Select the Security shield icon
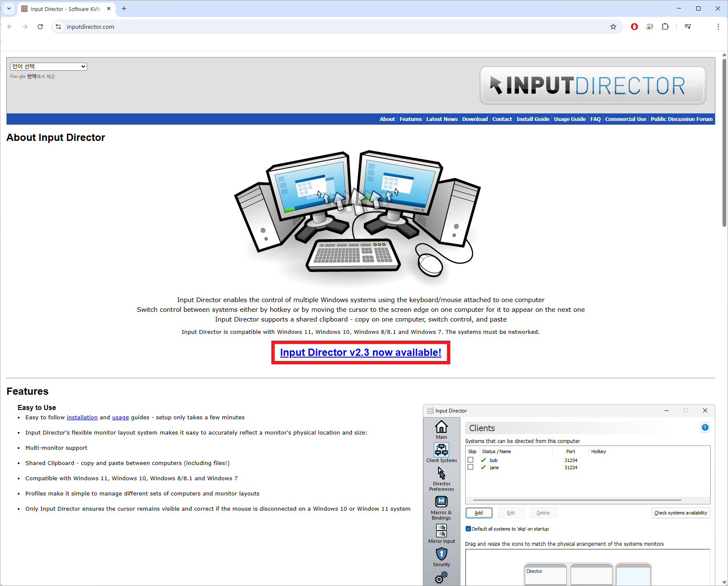This screenshot has height=586, width=728. [x=441, y=557]
